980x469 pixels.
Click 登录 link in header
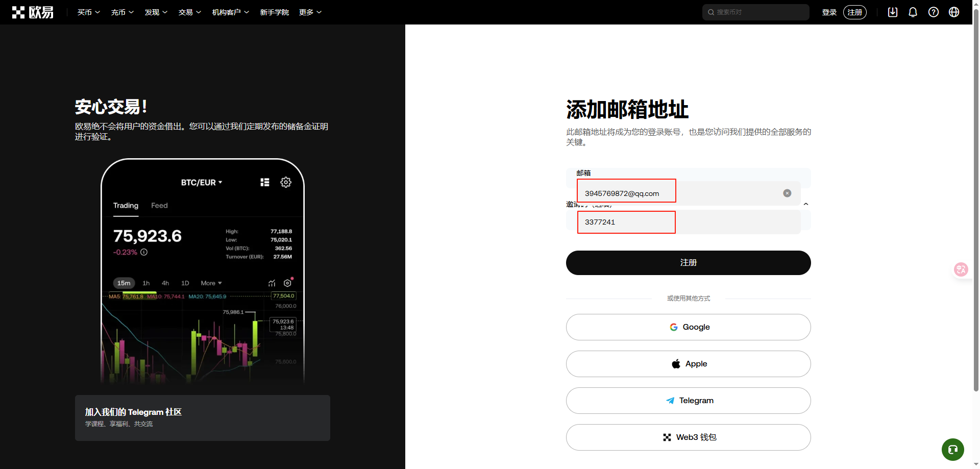(829, 12)
